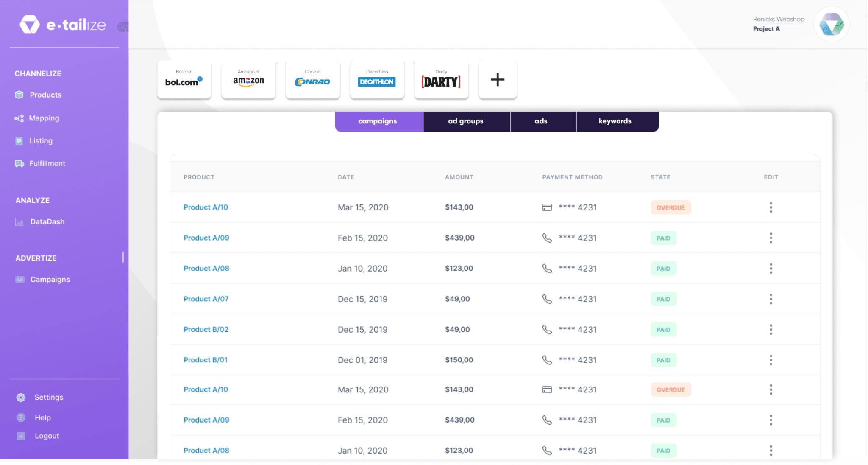The image size is (868, 465).
Task: Select the Decathlon channel card
Action: tap(377, 80)
